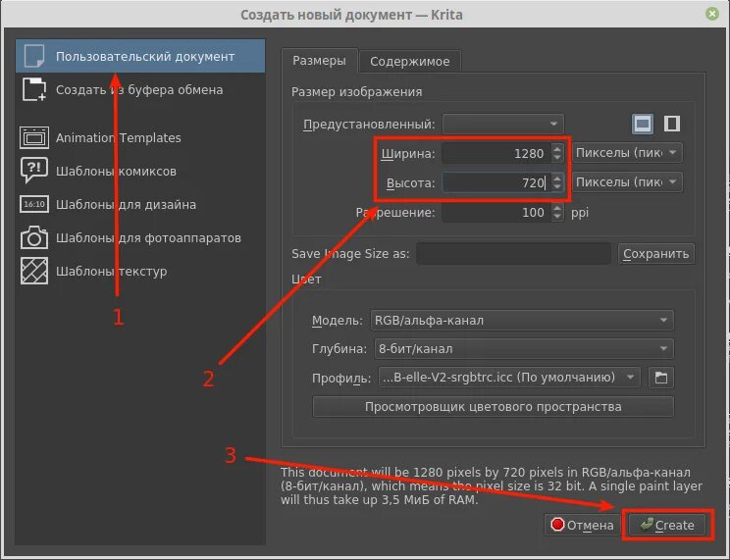Switch to the Содержимое tab
Viewport: 730px width, 560px height.
coord(410,62)
